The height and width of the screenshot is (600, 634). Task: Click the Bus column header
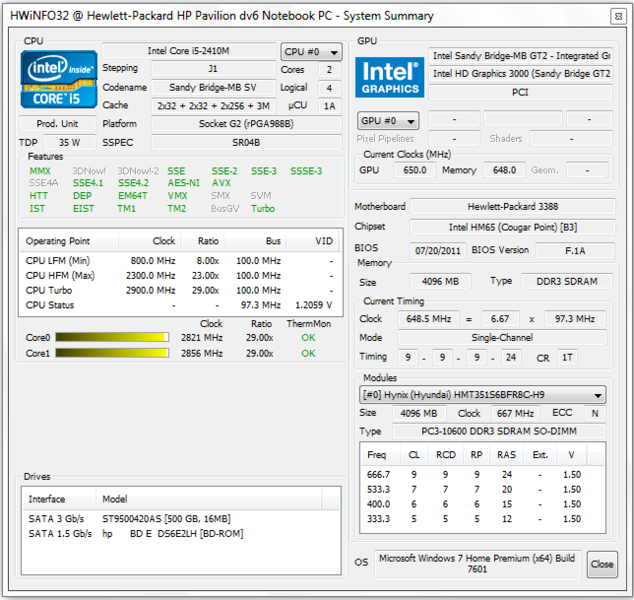click(x=255, y=241)
